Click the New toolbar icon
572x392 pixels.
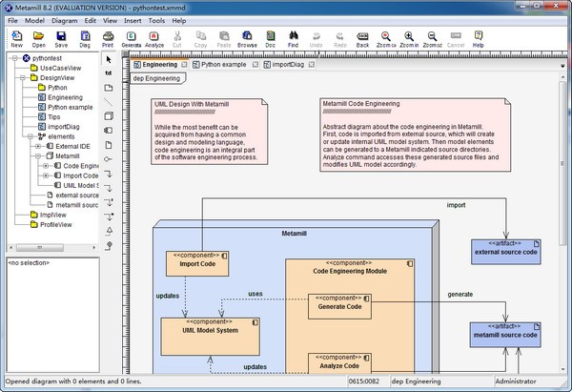[x=17, y=39]
